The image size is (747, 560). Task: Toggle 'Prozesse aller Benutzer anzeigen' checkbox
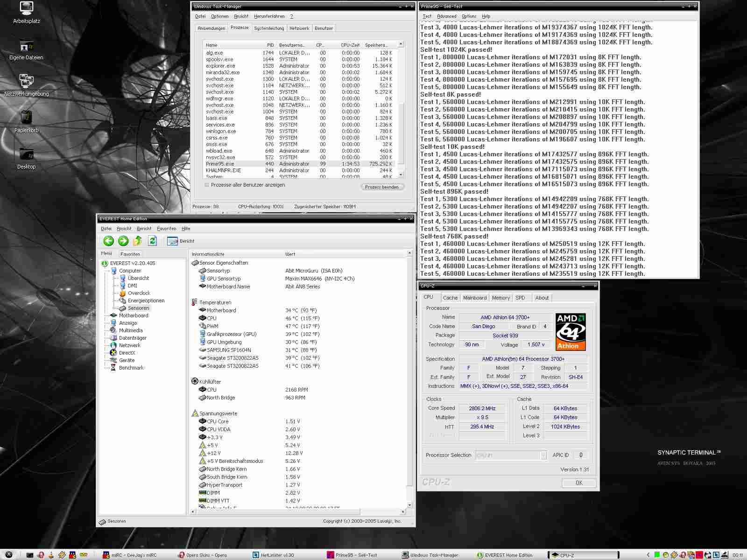pyautogui.click(x=207, y=185)
